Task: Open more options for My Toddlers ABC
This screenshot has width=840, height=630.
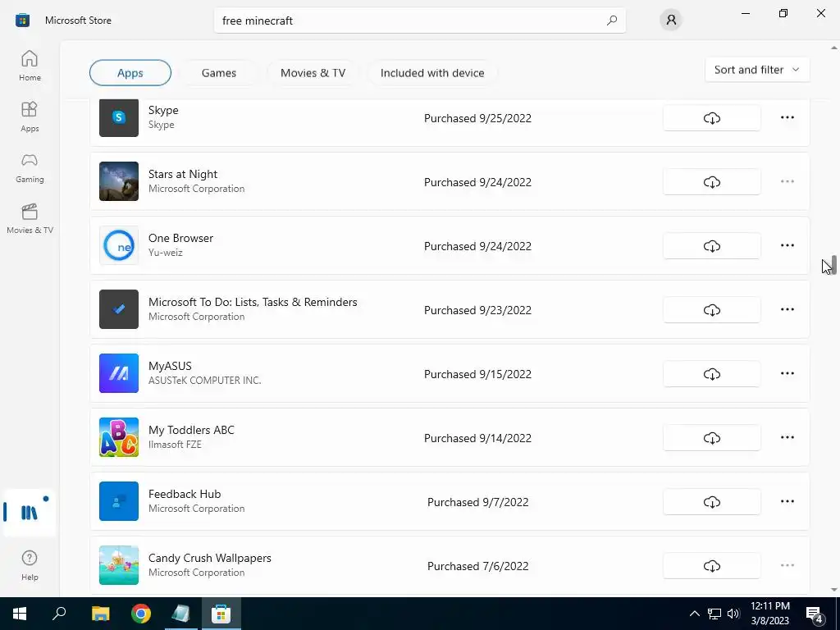Action: tap(787, 437)
